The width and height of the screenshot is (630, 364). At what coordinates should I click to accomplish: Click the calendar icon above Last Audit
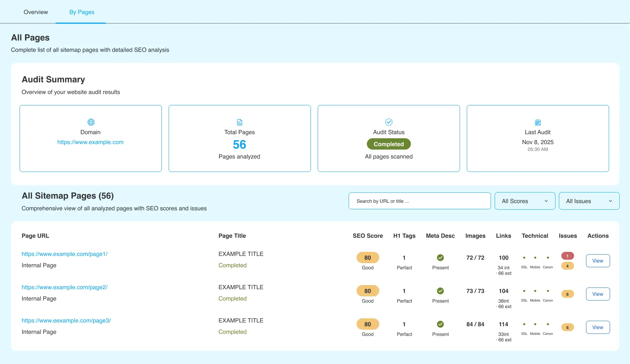(x=538, y=122)
